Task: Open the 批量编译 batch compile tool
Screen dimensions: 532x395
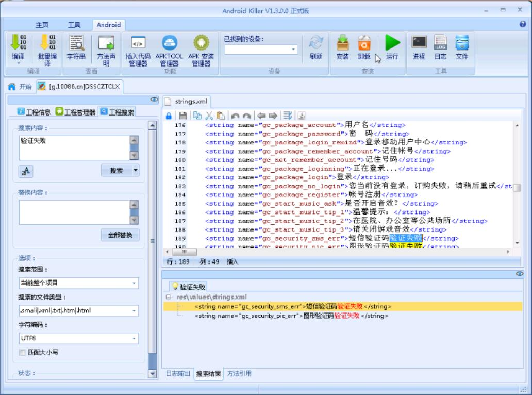Action: (x=47, y=50)
